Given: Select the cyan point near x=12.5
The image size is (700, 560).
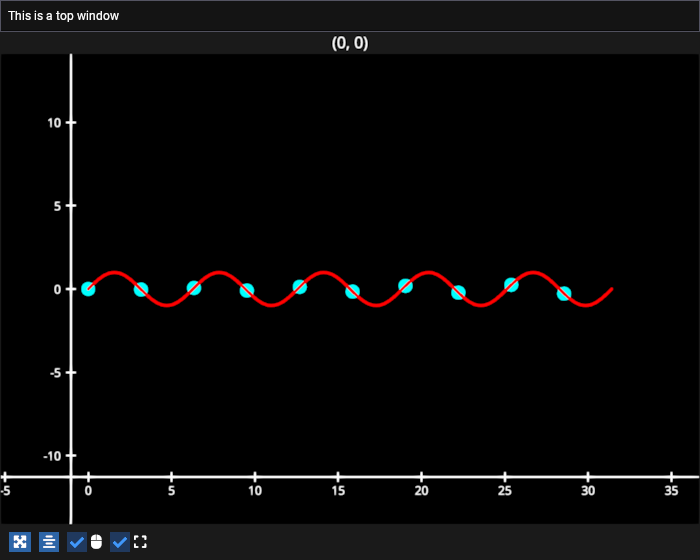Looking at the screenshot, I should [x=300, y=287].
